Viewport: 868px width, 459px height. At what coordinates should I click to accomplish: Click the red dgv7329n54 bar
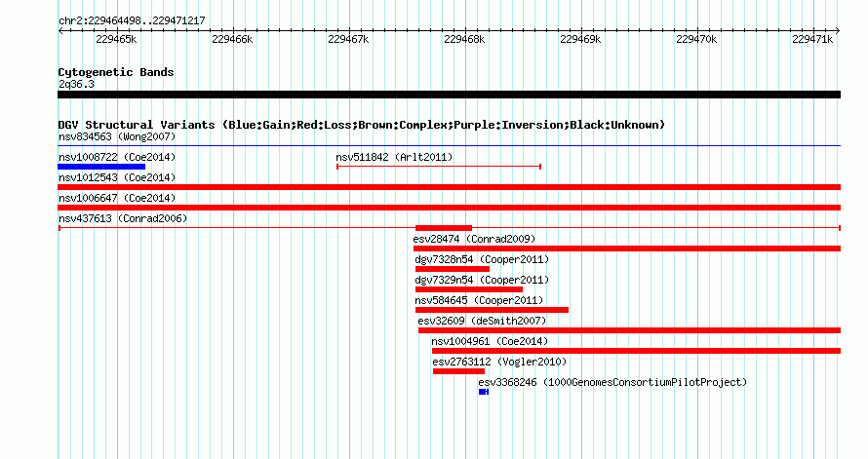tap(469, 289)
